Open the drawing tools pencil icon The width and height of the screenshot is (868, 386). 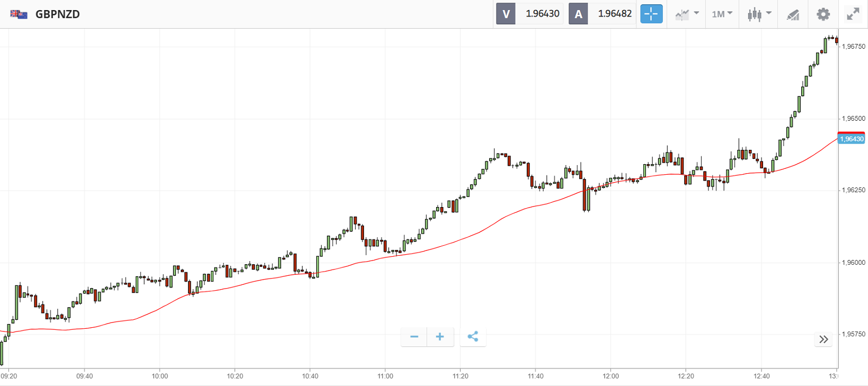793,14
